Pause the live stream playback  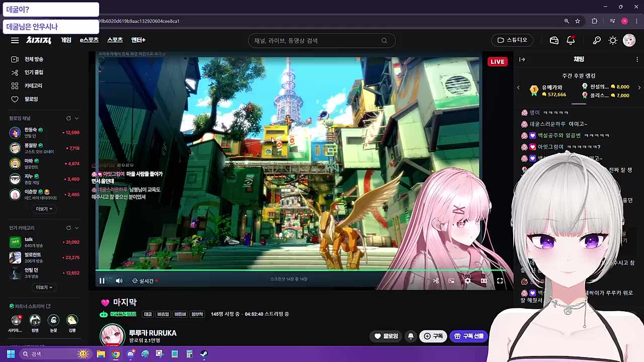(x=102, y=281)
